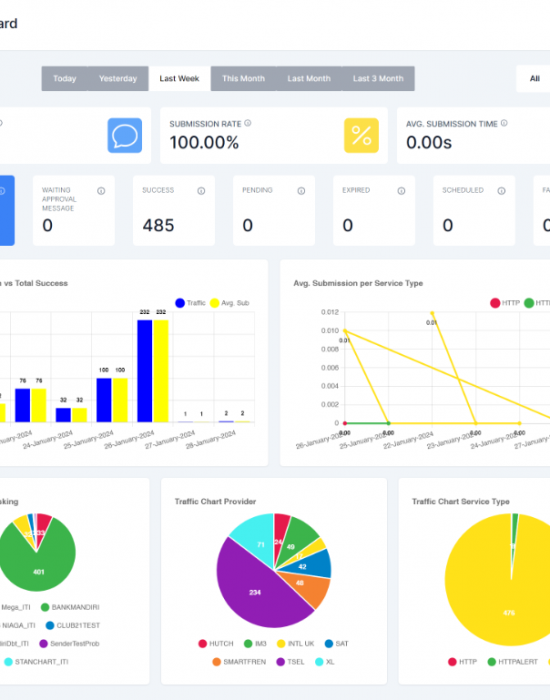
Task: Click the 100.00% submission rate value
Action: (204, 143)
